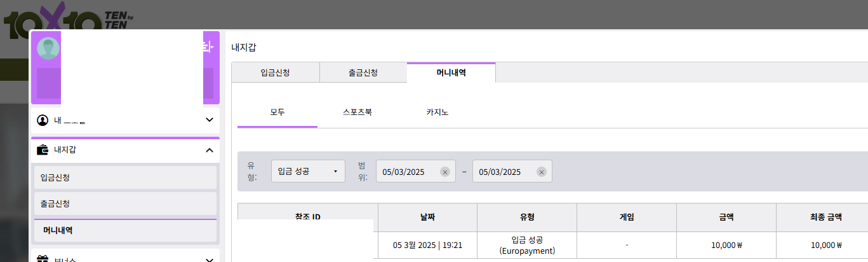The width and height of the screenshot is (868, 262).
Task: Collapse the 내지갑 section chevron
Action: pyautogui.click(x=210, y=150)
